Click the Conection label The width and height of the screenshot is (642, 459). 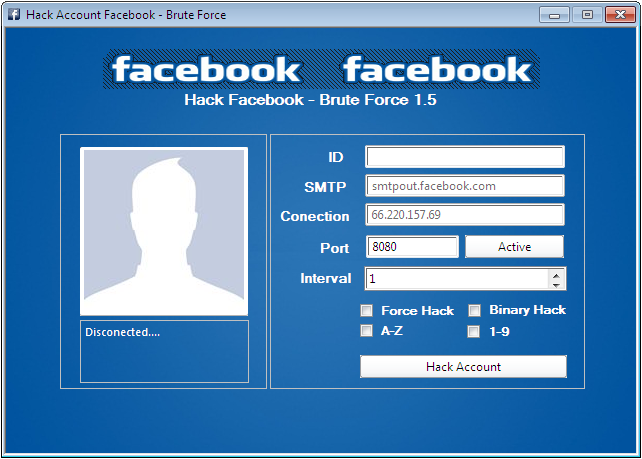pos(315,216)
